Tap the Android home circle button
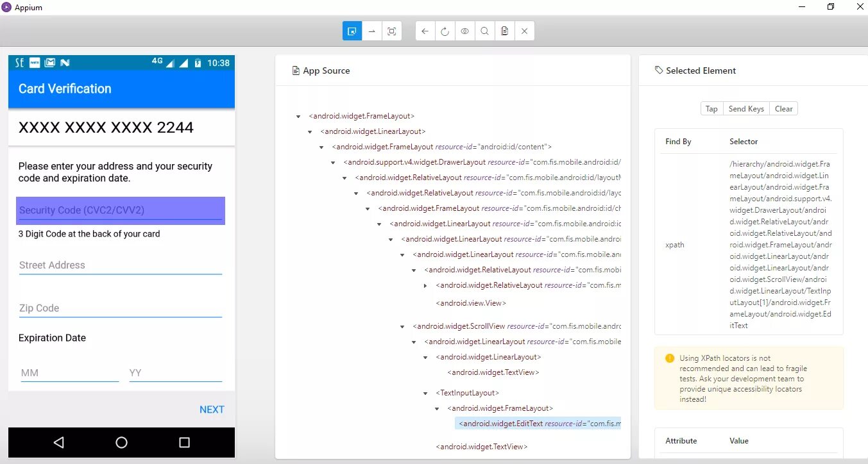The image size is (868, 464). 121,442
